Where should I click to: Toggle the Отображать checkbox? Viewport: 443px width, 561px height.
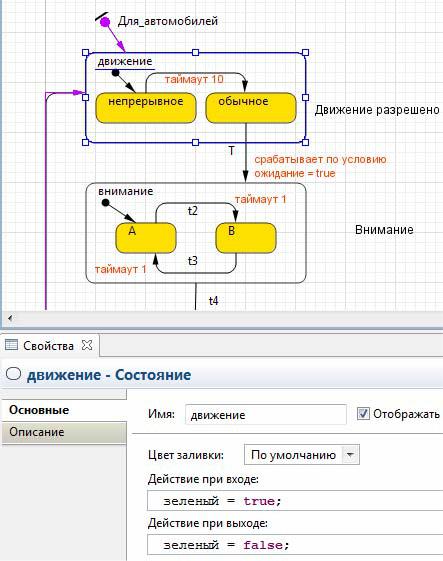click(x=363, y=414)
